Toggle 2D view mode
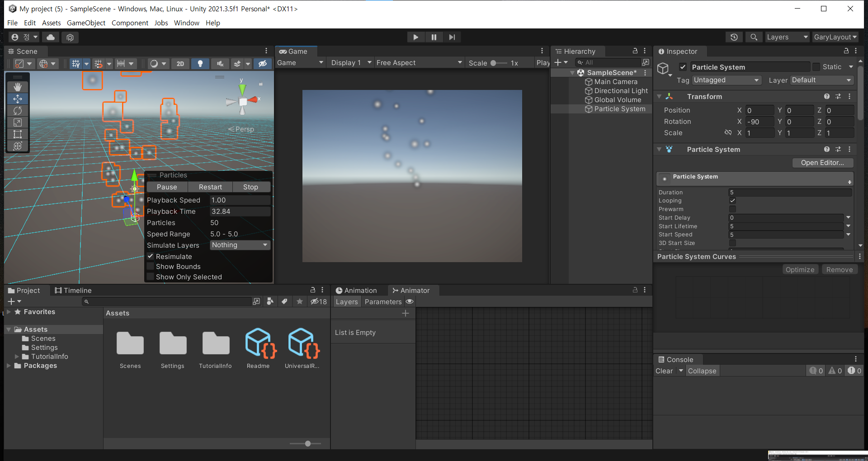Viewport: 868px width, 461px height. click(180, 64)
